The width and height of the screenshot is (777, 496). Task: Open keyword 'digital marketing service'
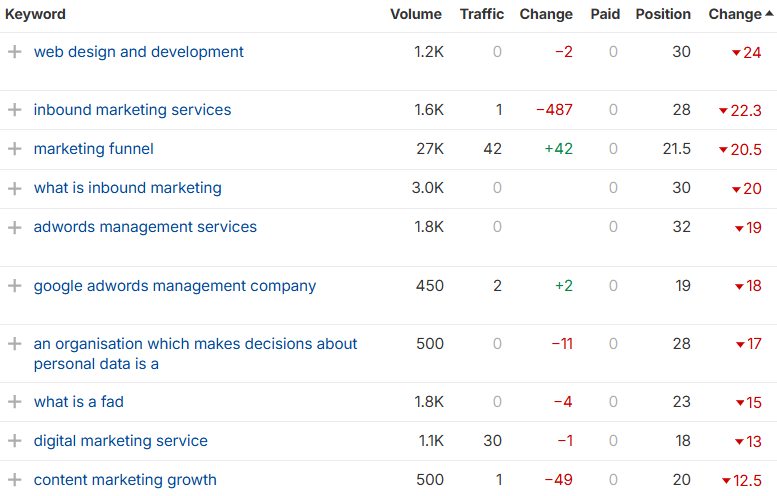121,441
